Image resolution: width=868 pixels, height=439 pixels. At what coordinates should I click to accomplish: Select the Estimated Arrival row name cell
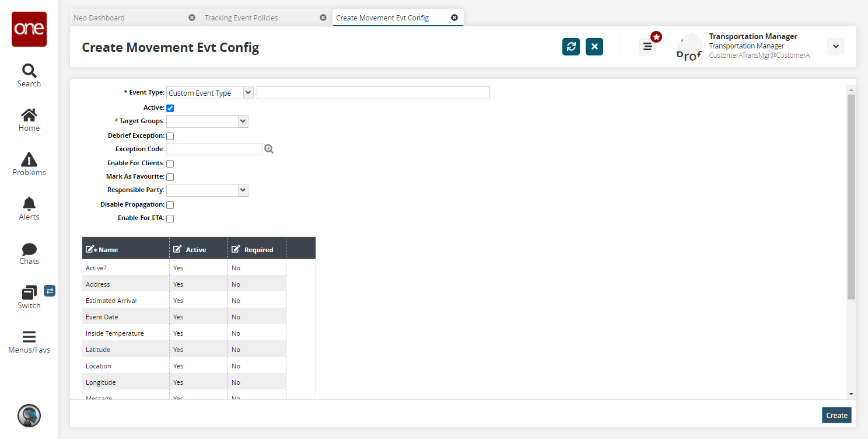126,301
